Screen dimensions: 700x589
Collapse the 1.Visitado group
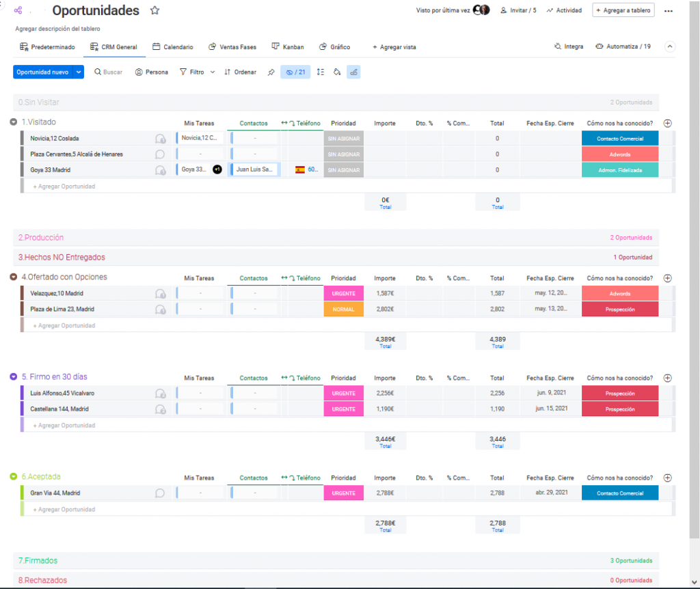14,122
